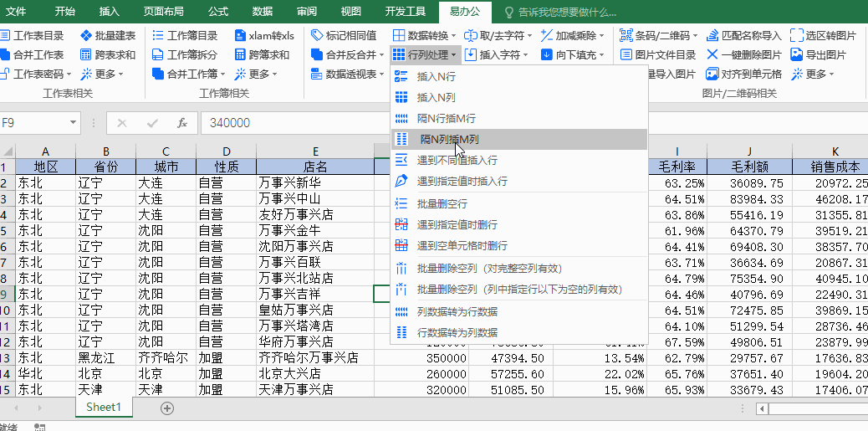Viewport: 868px width, 431px height.
Task: Open the 数据透视表 dropdown
Action: [347, 74]
